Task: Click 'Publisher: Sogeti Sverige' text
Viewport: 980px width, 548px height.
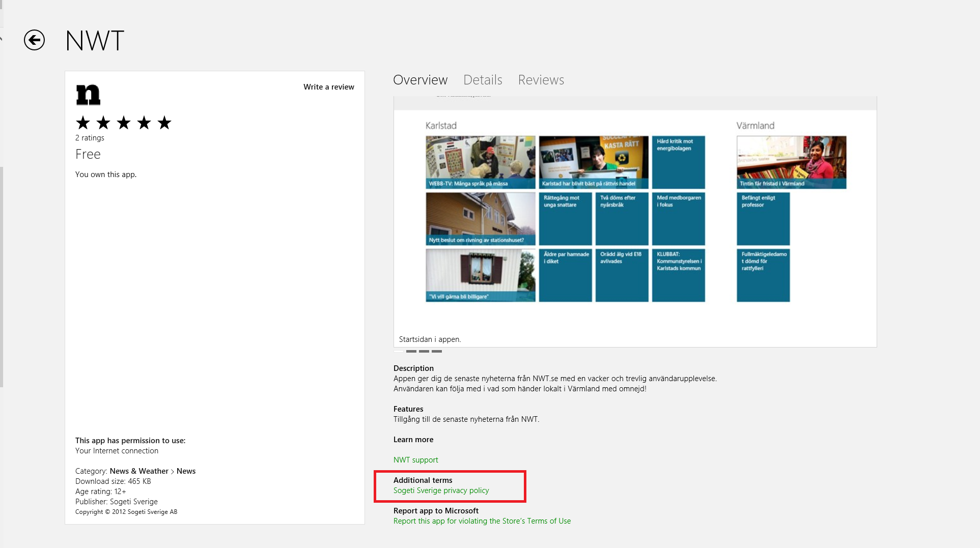Action: 117,502
